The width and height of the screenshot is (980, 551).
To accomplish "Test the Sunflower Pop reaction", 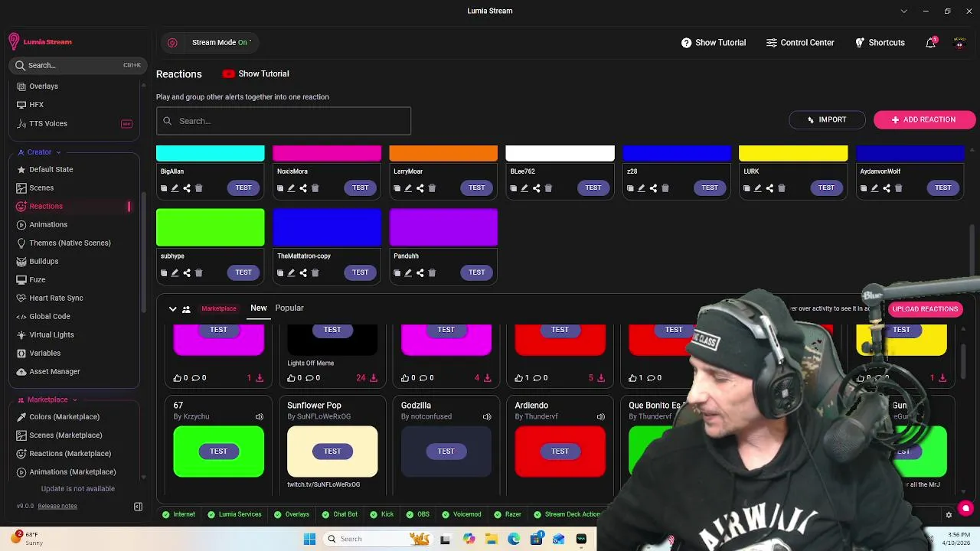I will 332,452.
